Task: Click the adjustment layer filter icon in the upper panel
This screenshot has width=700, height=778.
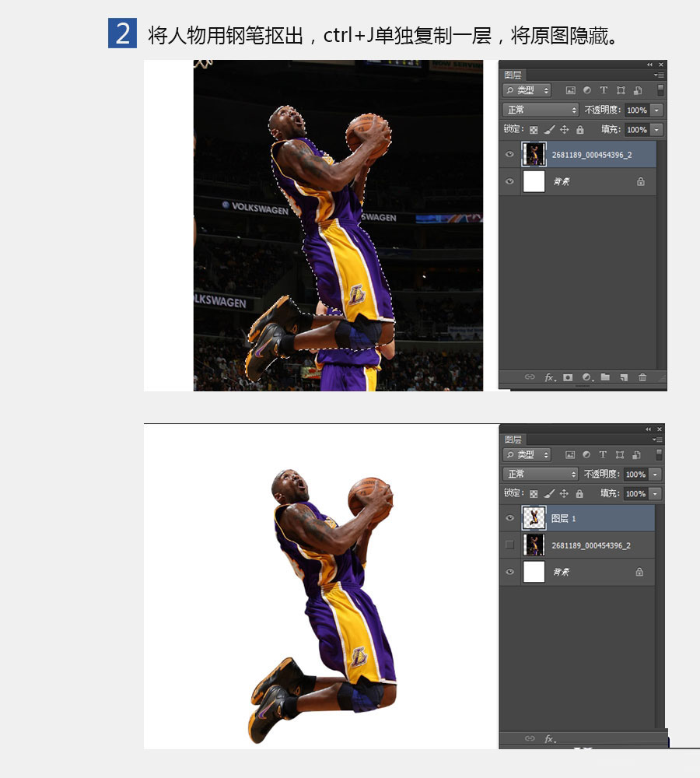Action: tap(587, 90)
